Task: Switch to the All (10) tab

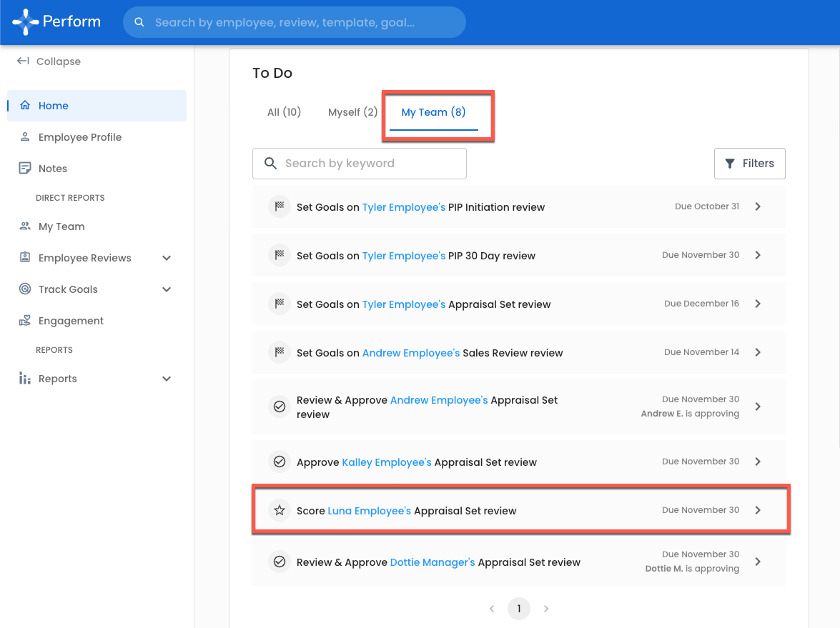Action: (x=284, y=112)
